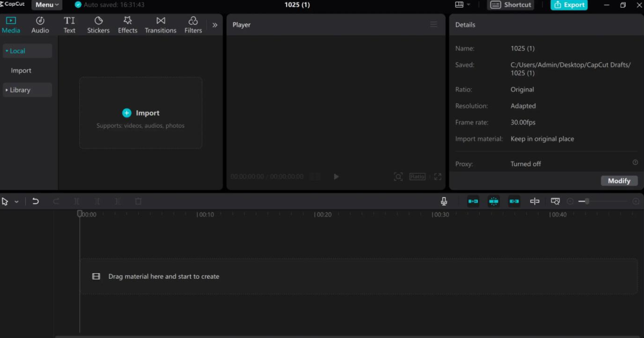644x338 pixels.
Task: Open the layout selector dropdown
Action: 462,4
